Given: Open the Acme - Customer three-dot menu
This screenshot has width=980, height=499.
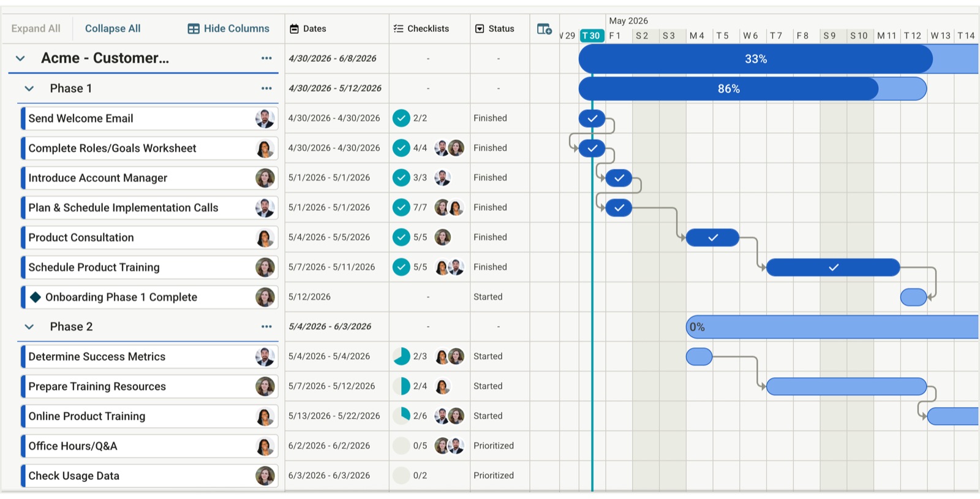Looking at the screenshot, I should pyautogui.click(x=266, y=58).
